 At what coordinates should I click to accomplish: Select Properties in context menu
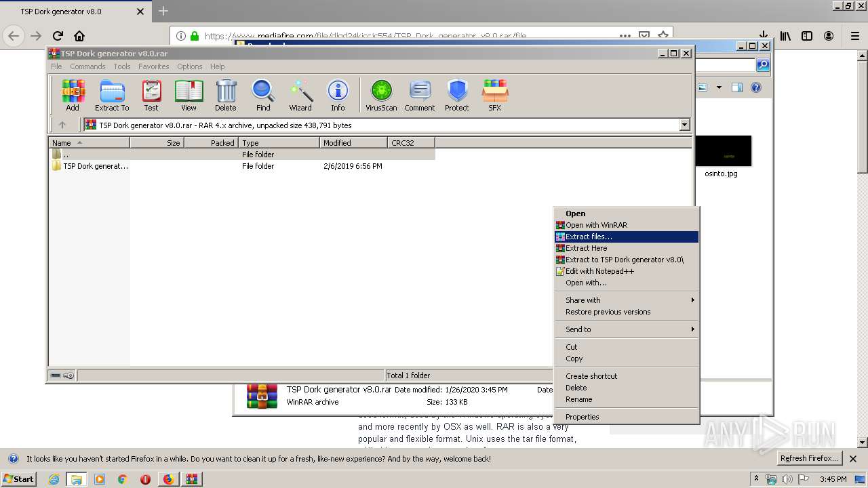627,417
